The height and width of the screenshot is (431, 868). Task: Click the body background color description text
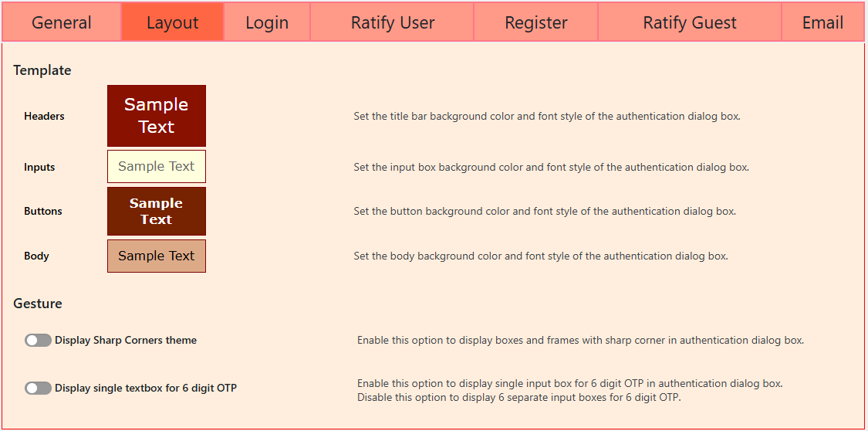[x=541, y=256]
